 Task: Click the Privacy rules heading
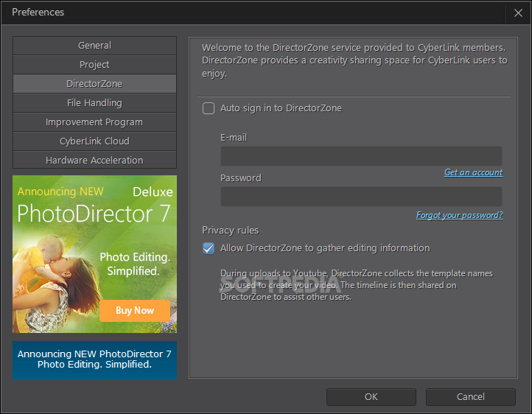click(231, 231)
